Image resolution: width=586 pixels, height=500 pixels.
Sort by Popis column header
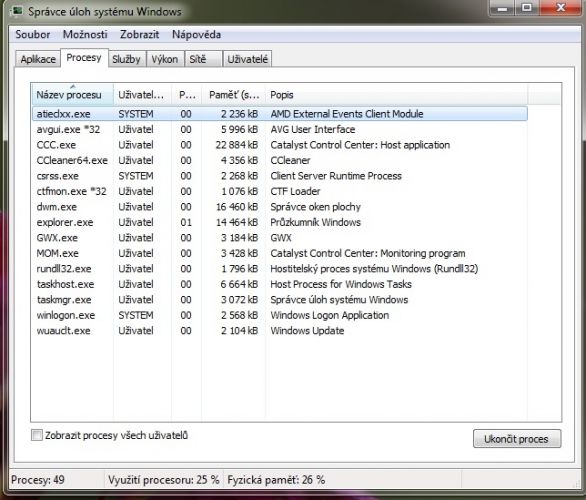click(x=396, y=95)
